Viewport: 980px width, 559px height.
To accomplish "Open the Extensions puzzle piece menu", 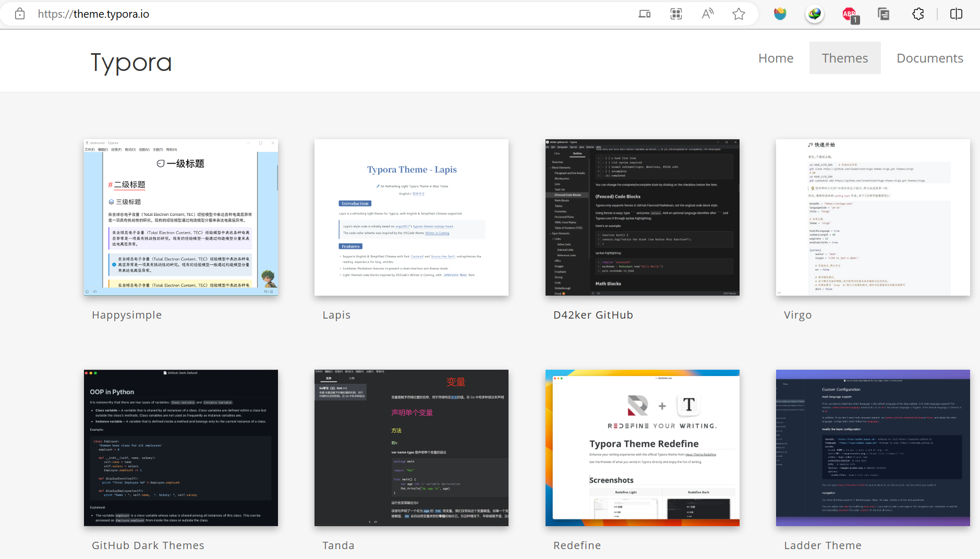I will click(x=918, y=14).
